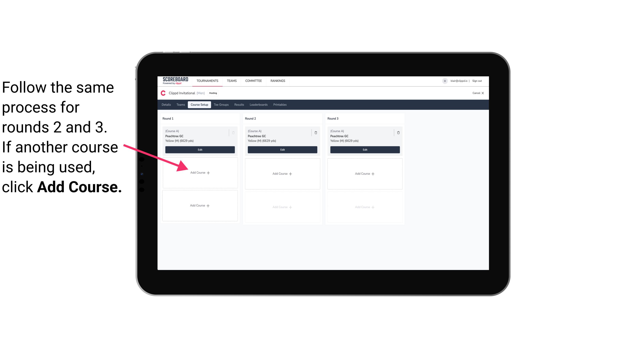Click the Clippd logo icon
The image size is (644, 346).
(x=163, y=93)
